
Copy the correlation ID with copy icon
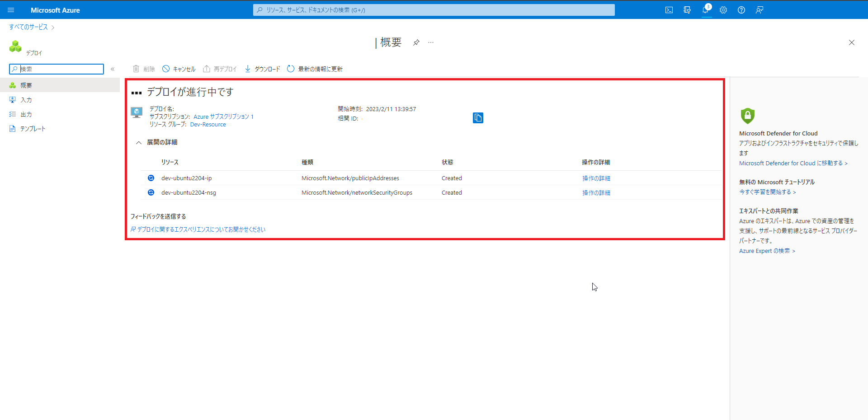tap(478, 118)
